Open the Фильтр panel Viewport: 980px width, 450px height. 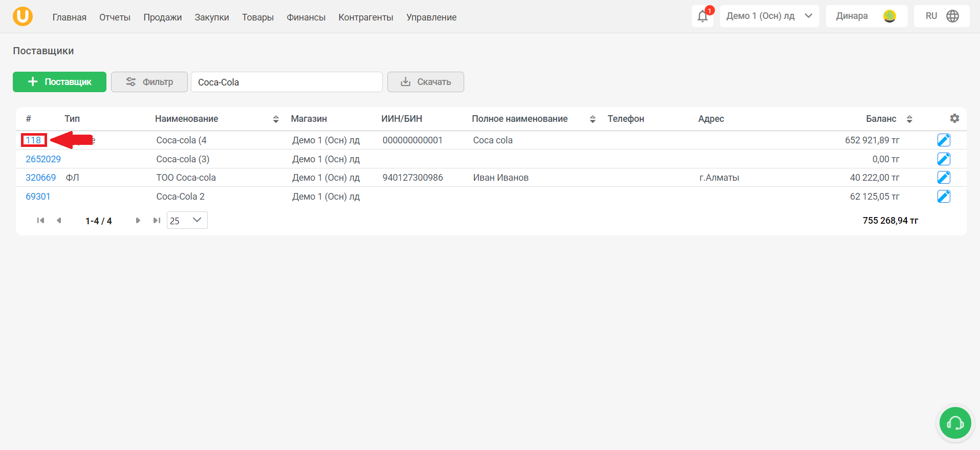pyautogui.click(x=149, y=82)
